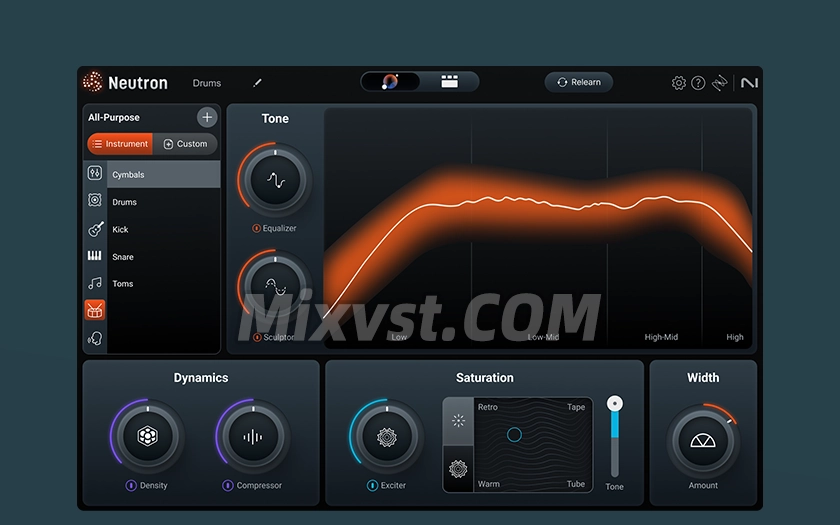Screen dimensions: 840x525
Task: Select the piano keys category icon
Action: pyautogui.click(x=95, y=256)
